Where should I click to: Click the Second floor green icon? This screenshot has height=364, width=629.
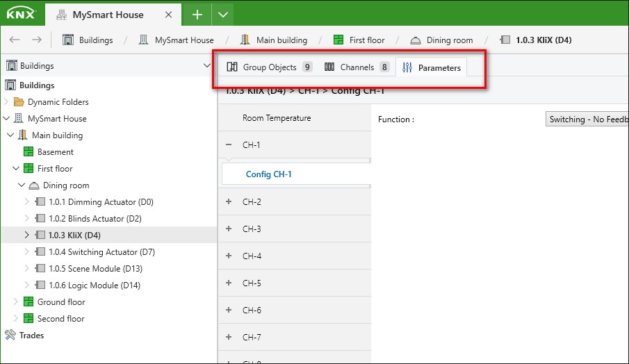pos(28,318)
